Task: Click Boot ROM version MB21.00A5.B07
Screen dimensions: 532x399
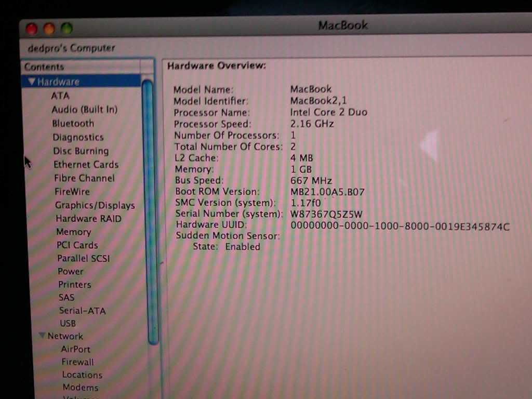Action: (x=327, y=192)
